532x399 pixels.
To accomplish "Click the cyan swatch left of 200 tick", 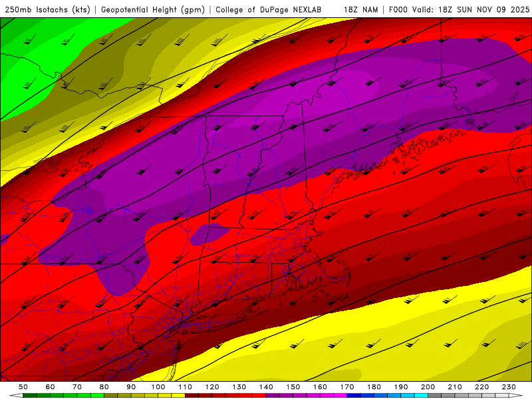I will (x=422, y=396).
